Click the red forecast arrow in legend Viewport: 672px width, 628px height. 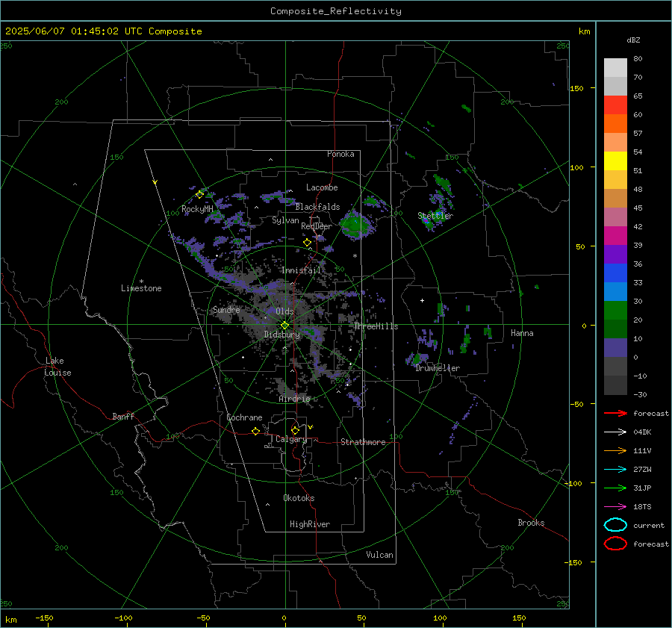(x=615, y=413)
